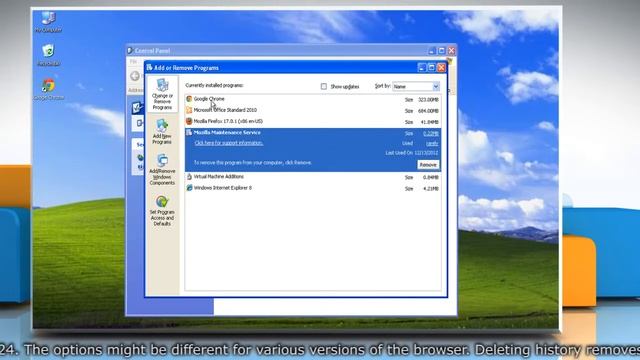The image size is (640, 360).
Task: Open the Recycle Bin desktop icon
Action: point(48,55)
